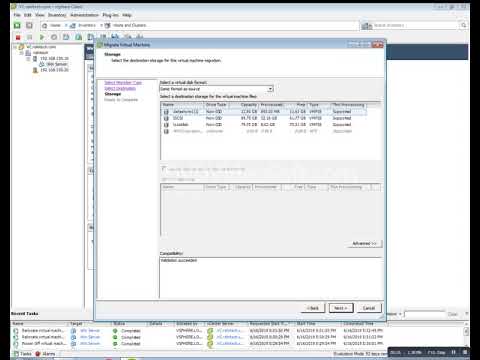Open the Administration menu
The image size is (480, 360).
click(x=84, y=15)
